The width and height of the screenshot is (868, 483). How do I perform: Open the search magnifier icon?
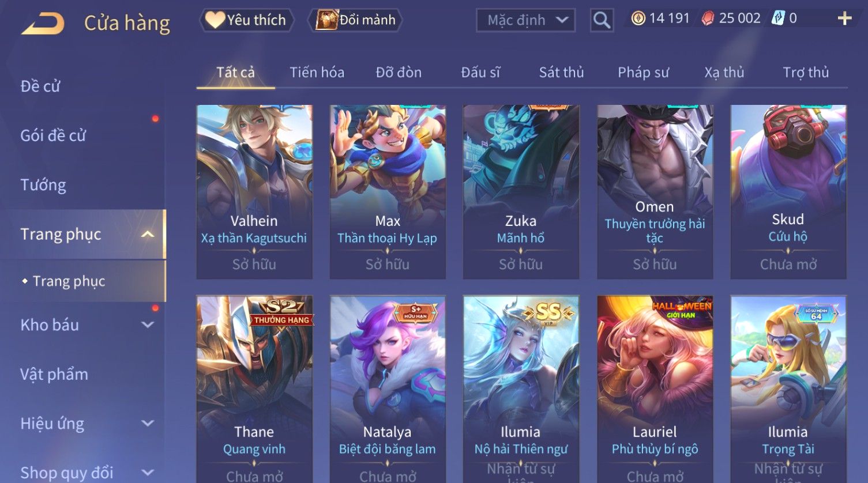pyautogui.click(x=602, y=21)
